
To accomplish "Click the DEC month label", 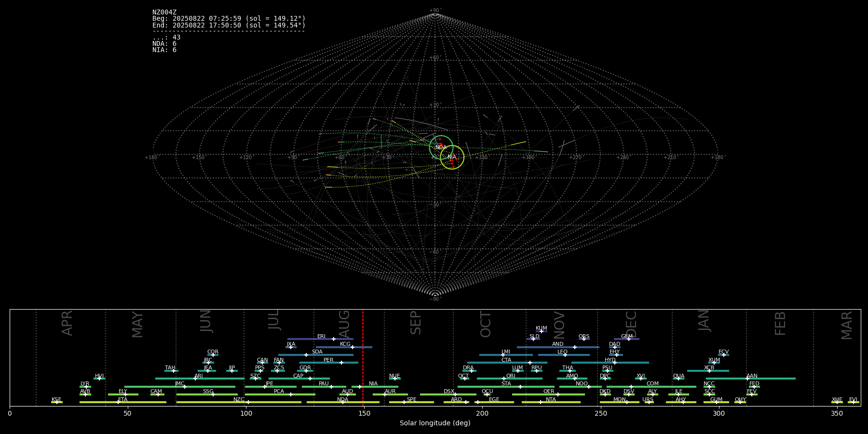I will point(631,324).
